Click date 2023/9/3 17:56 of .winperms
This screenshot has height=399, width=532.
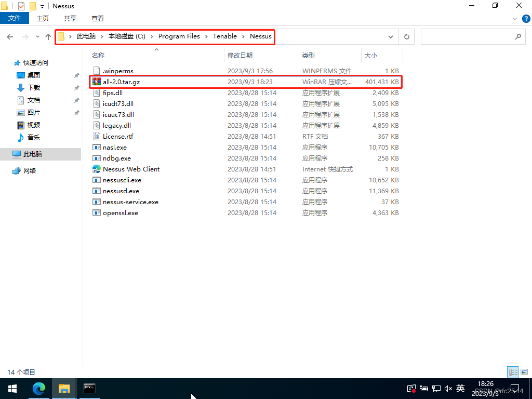click(250, 71)
